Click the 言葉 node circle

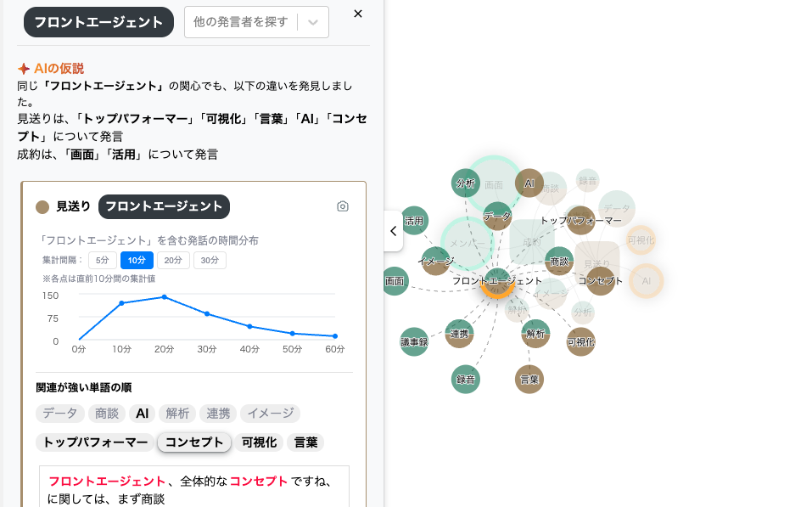pos(529,379)
